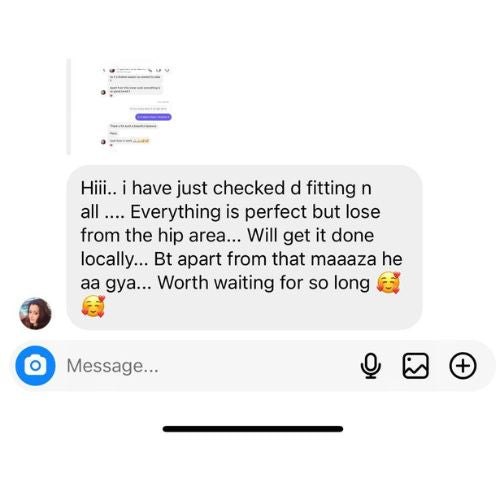500x500 pixels.
Task: Click the bottom avatar inside shared thumbnail
Action: (x=103, y=142)
